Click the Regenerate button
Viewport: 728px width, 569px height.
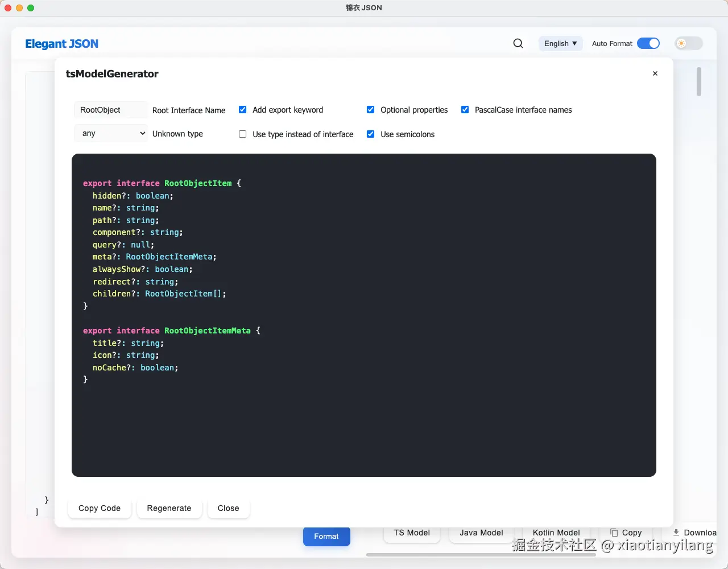pos(169,508)
